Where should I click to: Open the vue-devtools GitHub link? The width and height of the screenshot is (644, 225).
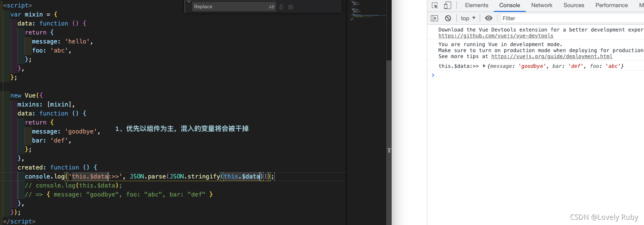tap(496, 36)
